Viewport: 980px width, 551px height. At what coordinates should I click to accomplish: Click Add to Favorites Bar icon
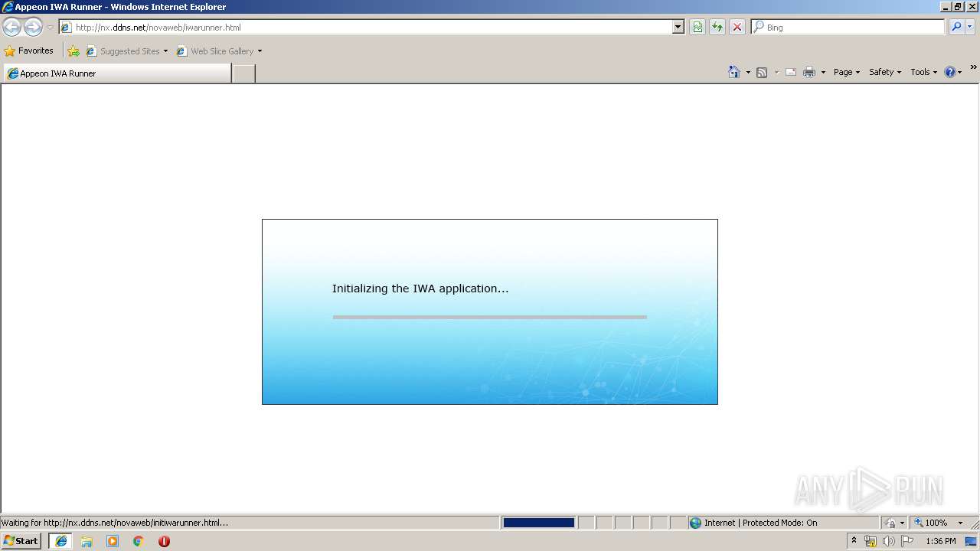coord(73,51)
